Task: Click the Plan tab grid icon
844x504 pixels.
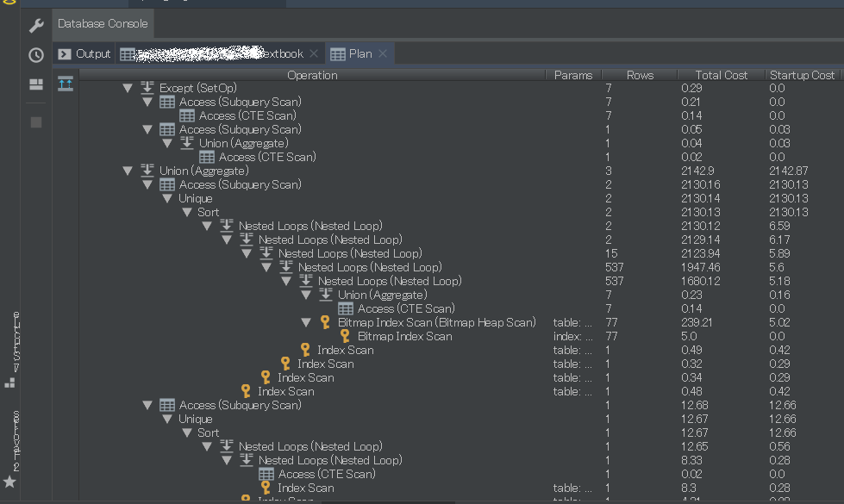Action: [x=337, y=54]
